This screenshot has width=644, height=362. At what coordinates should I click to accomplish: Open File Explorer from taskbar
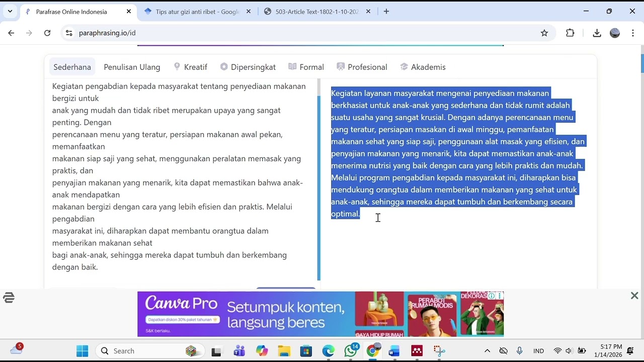tap(284, 351)
